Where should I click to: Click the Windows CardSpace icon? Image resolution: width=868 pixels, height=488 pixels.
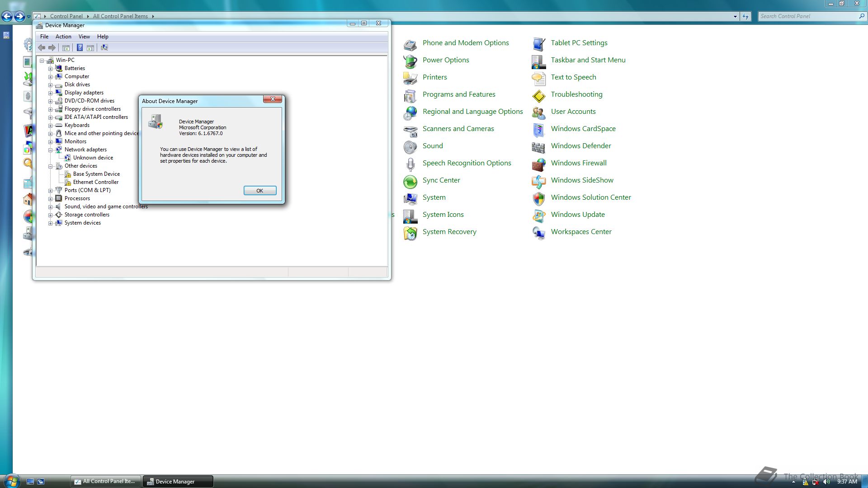tap(538, 129)
